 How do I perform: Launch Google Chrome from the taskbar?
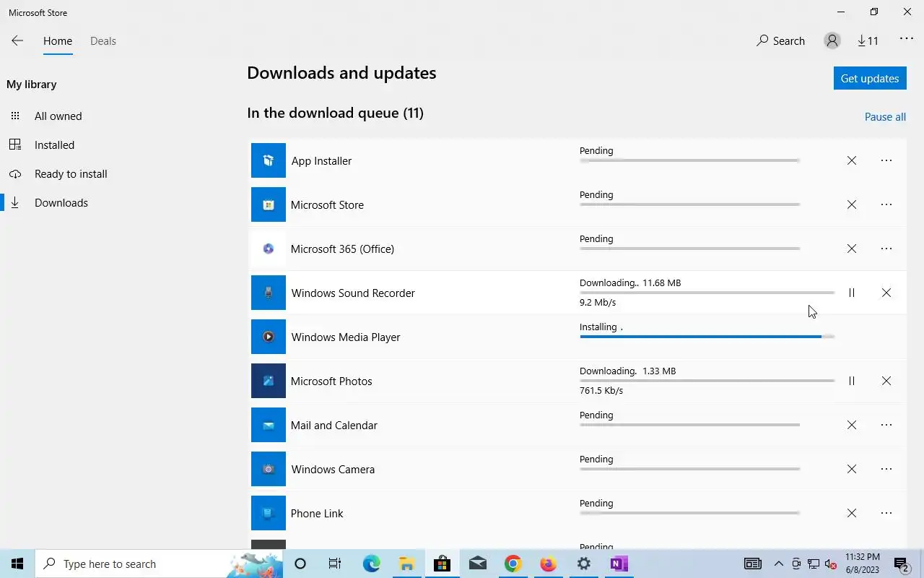click(x=513, y=564)
